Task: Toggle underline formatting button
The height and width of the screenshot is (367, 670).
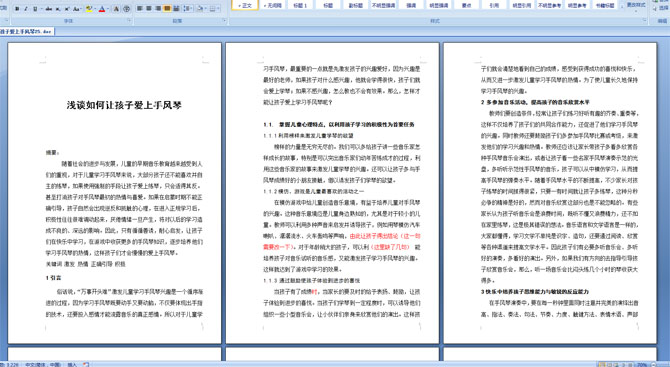Action: click(35, 9)
